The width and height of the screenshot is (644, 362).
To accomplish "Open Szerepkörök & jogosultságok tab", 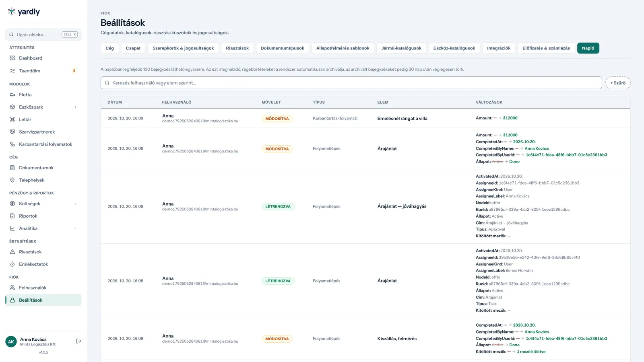I will (183, 48).
